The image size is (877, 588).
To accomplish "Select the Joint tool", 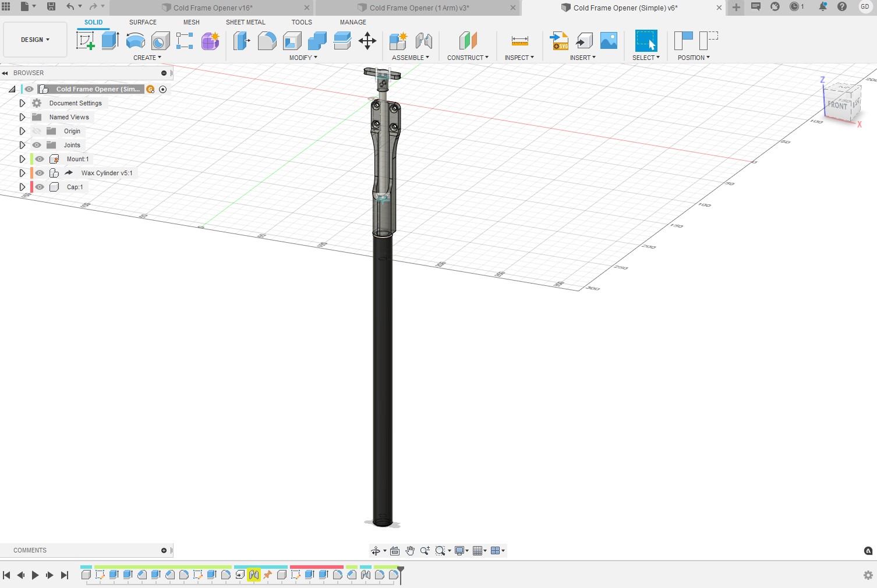I will click(x=424, y=41).
